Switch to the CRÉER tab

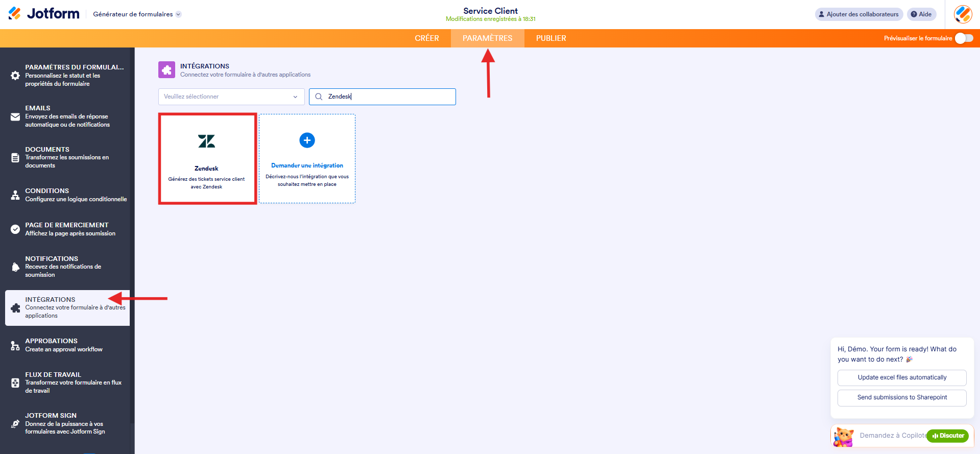tap(427, 38)
